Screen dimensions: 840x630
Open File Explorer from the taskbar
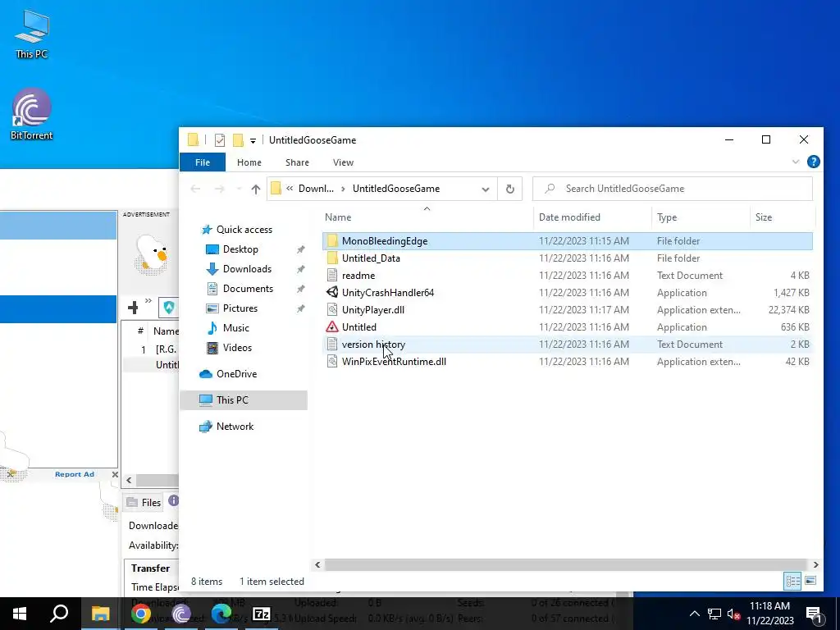coord(100,614)
